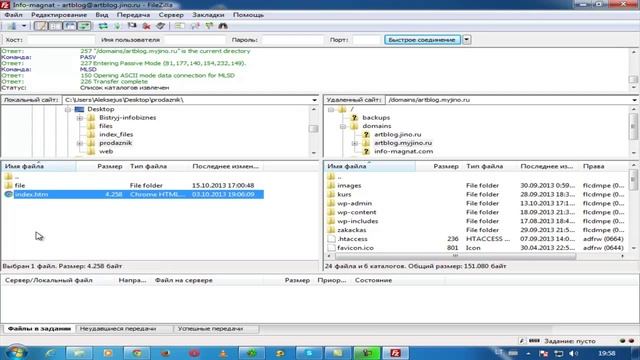Click the remote list horizontal scrollbar
Image resolution: width=640 pixels, height=360 pixels.
455,256
